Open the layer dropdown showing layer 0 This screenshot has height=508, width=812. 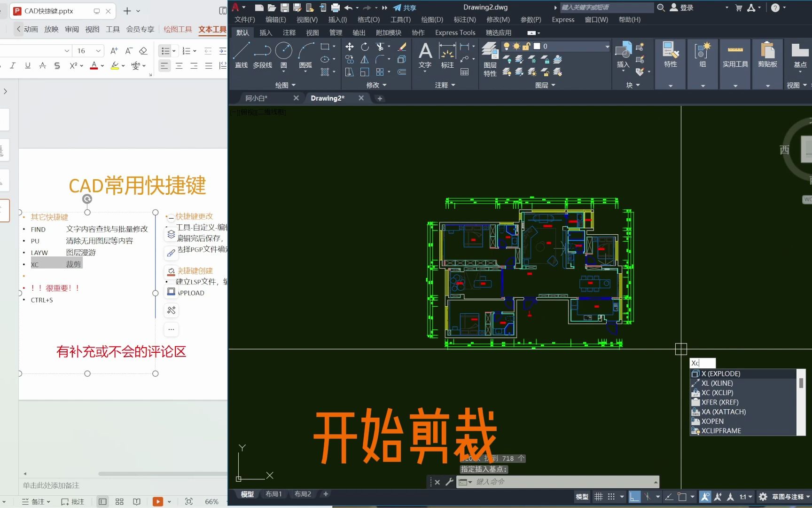point(607,46)
